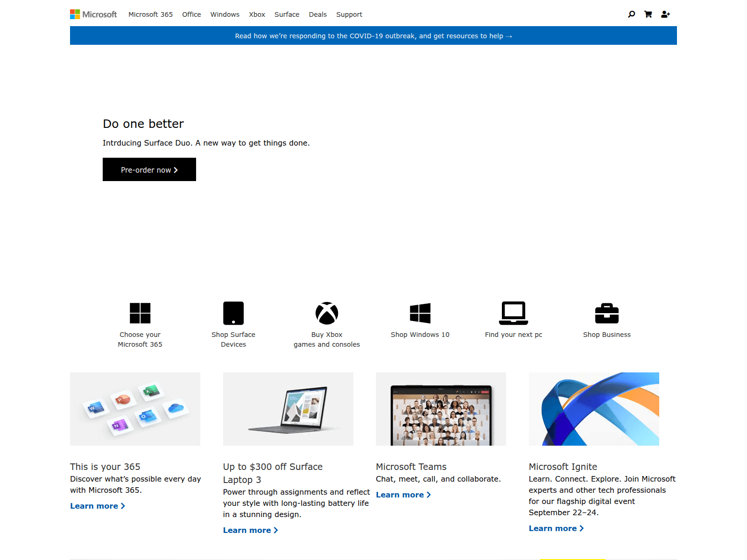747x560 pixels.
Task: Open Support in top navigation
Action: pos(349,14)
